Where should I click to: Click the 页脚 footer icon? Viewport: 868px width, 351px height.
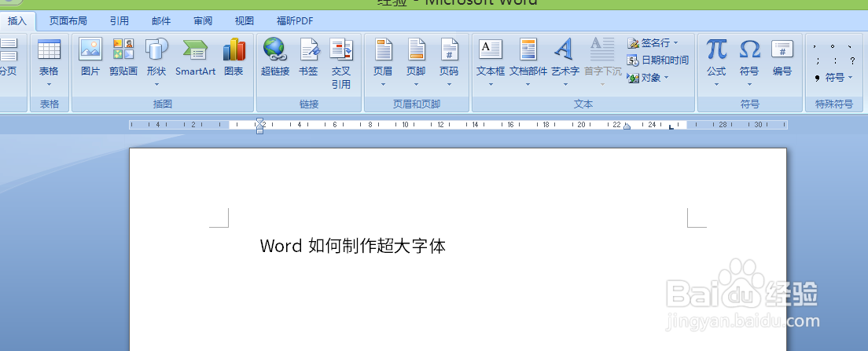[x=416, y=49]
